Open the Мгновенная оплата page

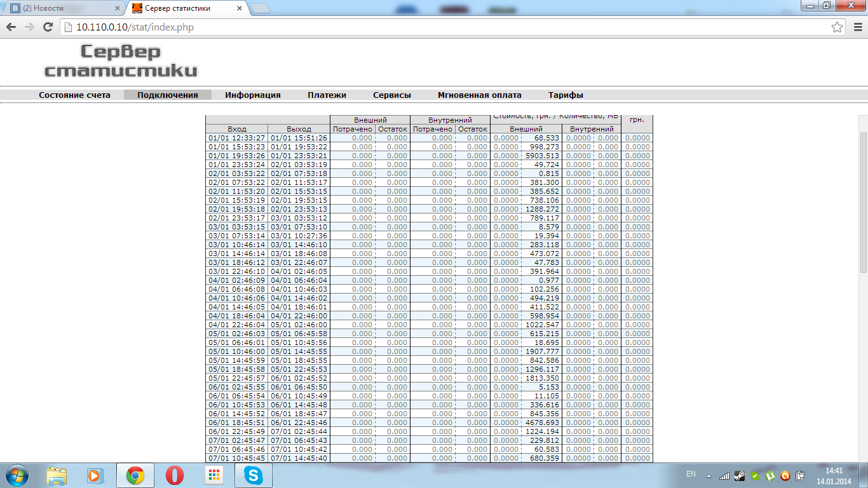479,95
